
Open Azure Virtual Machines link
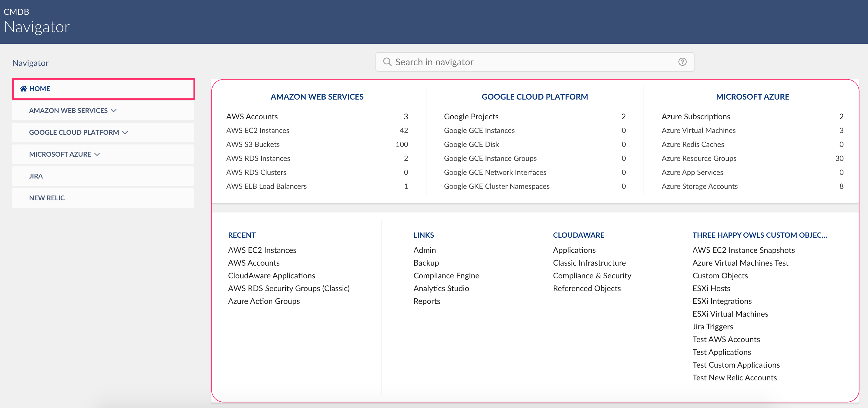point(698,130)
